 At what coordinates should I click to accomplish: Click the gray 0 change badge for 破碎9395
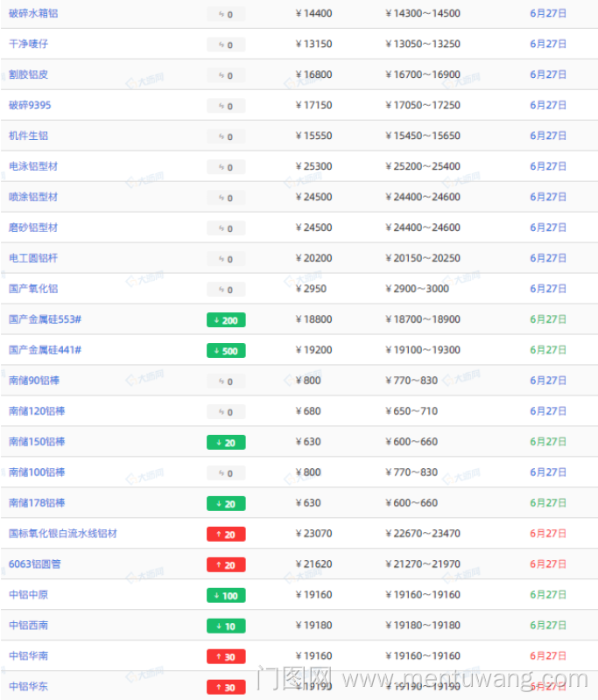[x=226, y=106]
